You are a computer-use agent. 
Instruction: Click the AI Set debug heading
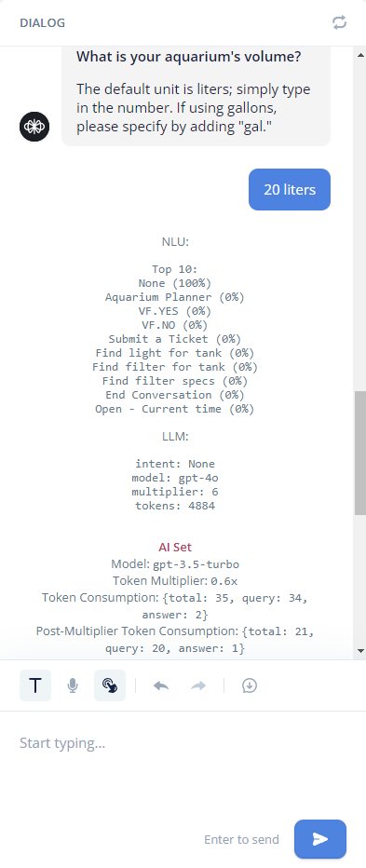[x=175, y=547]
